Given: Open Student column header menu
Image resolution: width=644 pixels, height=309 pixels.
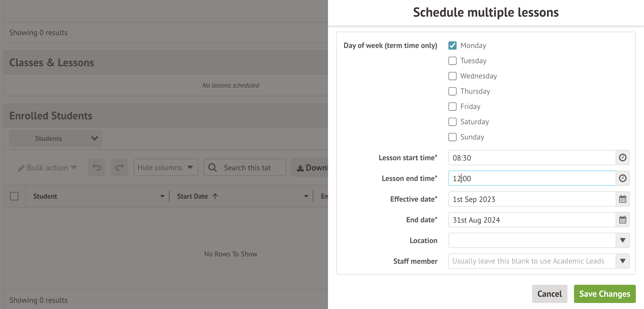Looking at the screenshot, I should click(x=162, y=196).
